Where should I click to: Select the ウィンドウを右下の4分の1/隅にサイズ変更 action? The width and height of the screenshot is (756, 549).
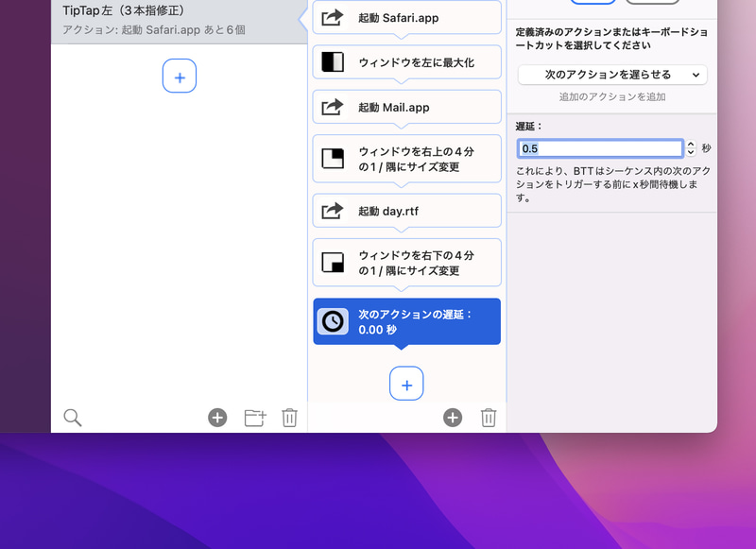point(407,262)
